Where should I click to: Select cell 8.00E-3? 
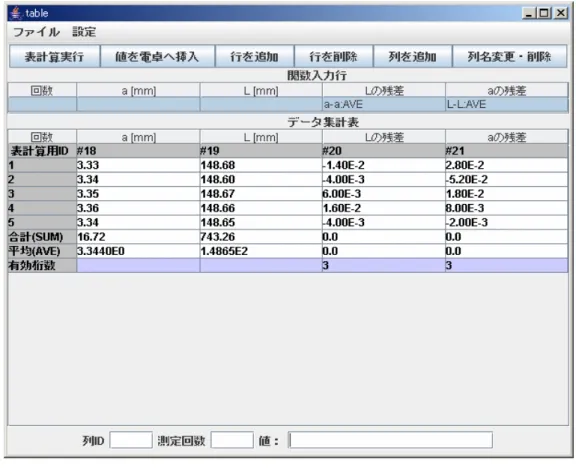[506, 208]
